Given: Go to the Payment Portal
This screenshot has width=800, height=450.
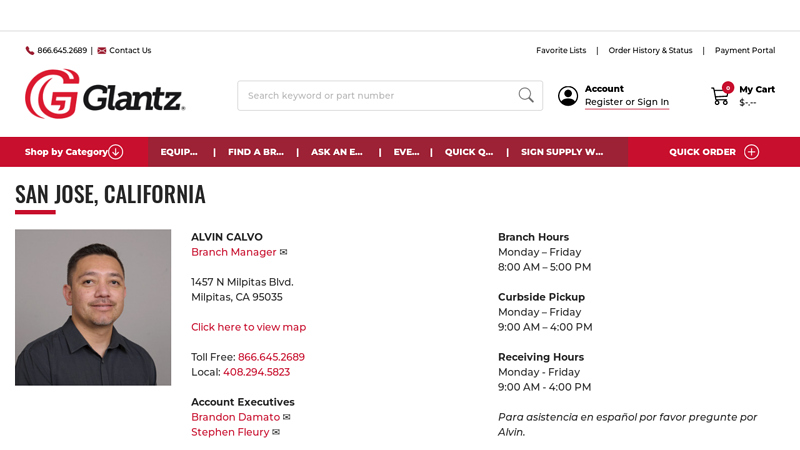Looking at the screenshot, I should [744, 51].
